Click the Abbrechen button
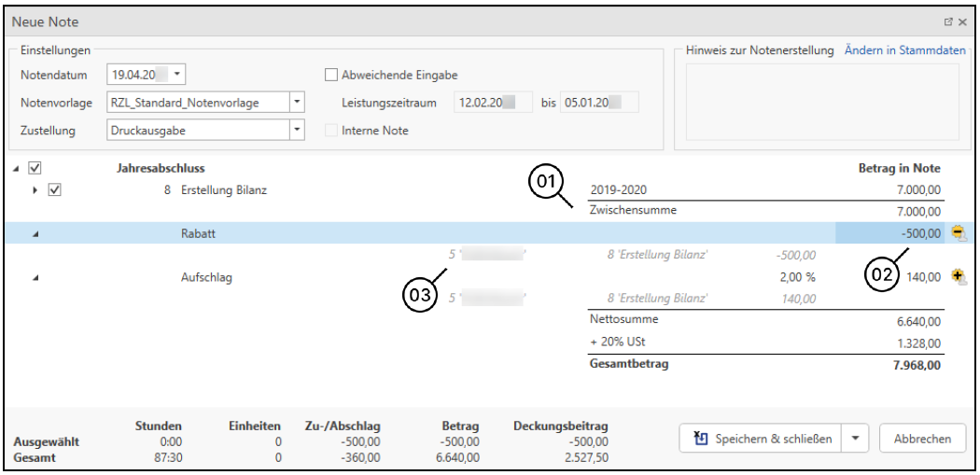The image size is (980, 475). point(922,438)
